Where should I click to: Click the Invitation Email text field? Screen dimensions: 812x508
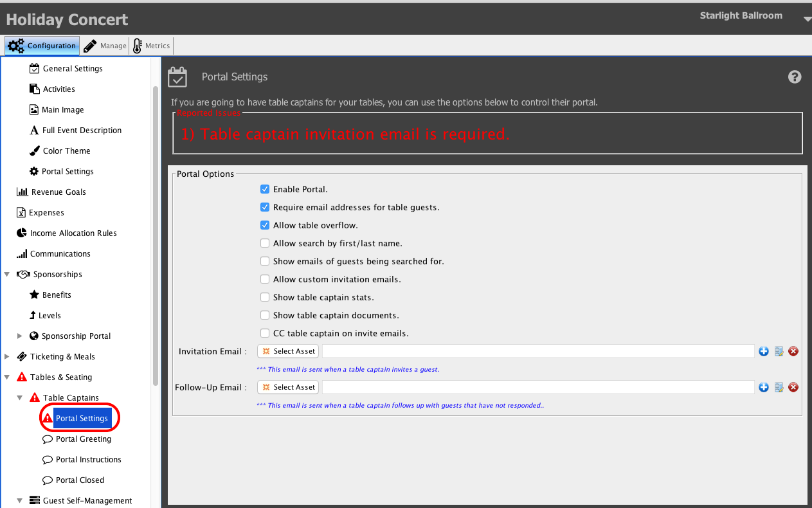[538, 351]
